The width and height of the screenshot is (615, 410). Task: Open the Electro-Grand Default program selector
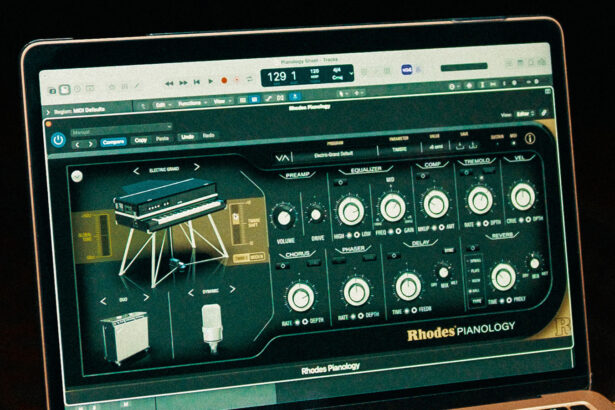[x=334, y=154]
